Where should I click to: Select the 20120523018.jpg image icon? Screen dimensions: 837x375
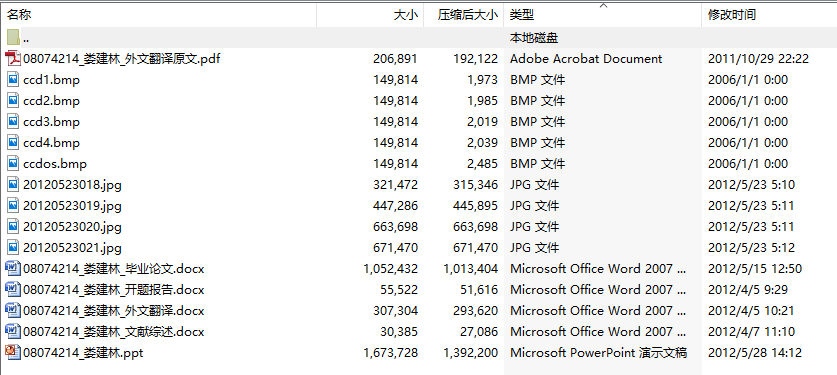pyautogui.click(x=13, y=185)
